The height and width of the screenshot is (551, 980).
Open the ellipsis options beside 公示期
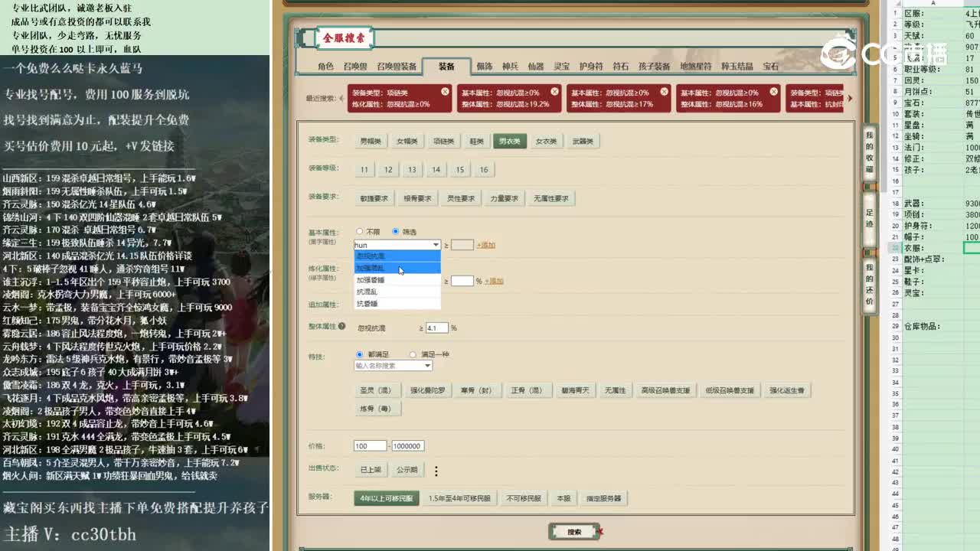tap(436, 471)
